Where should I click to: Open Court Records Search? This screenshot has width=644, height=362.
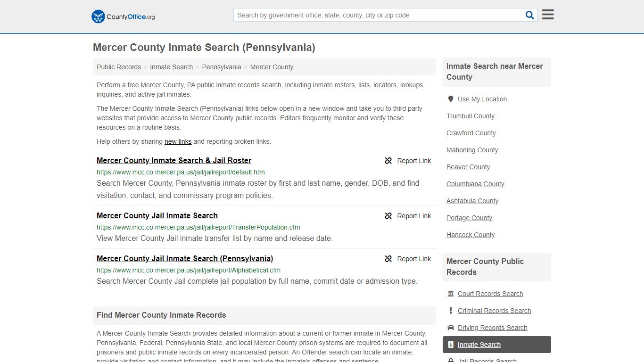pos(490,294)
